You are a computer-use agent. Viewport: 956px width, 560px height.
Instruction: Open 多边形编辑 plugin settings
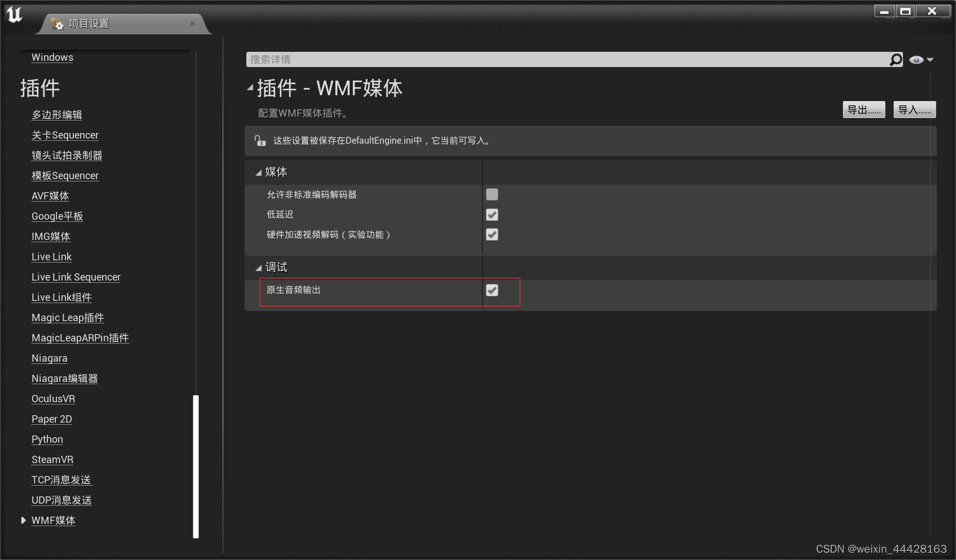point(57,115)
